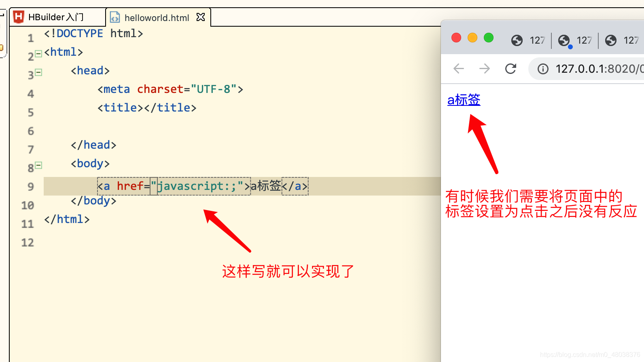Close the browser window with red button
The image size is (644, 362).
tap(456, 38)
